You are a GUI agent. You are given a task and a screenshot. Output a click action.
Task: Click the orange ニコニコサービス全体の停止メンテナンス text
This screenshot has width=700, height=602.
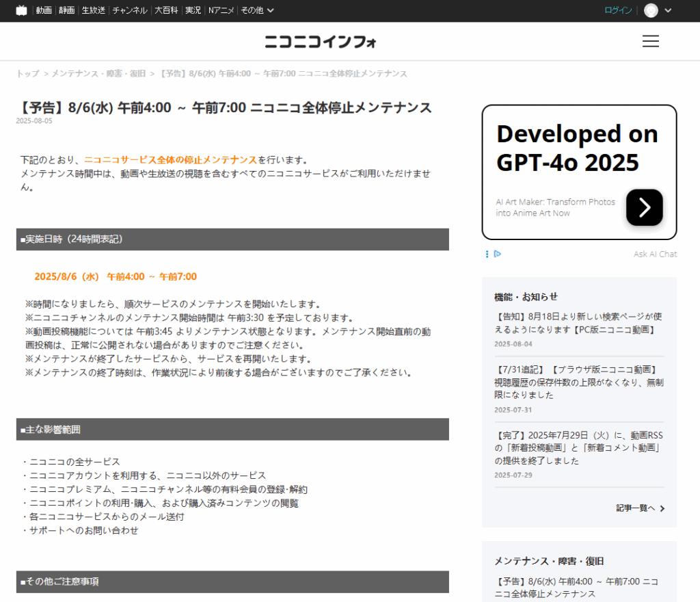170,160
